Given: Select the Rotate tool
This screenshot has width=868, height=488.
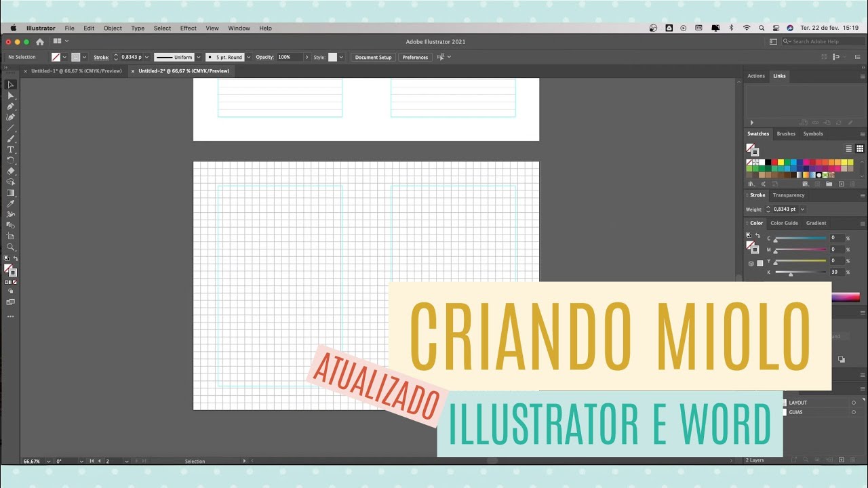Looking at the screenshot, I should (11, 161).
